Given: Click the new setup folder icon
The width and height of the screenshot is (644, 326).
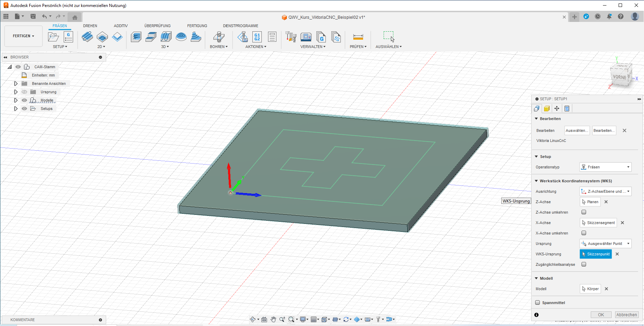Looking at the screenshot, I should tap(53, 37).
